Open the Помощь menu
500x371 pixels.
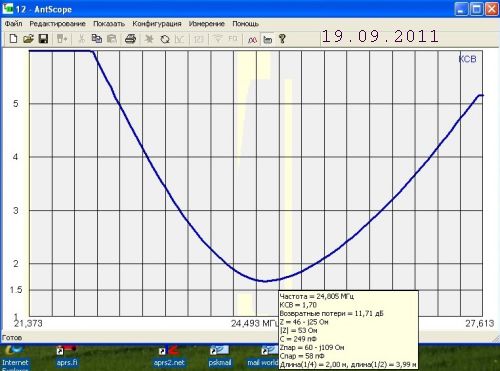click(245, 24)
